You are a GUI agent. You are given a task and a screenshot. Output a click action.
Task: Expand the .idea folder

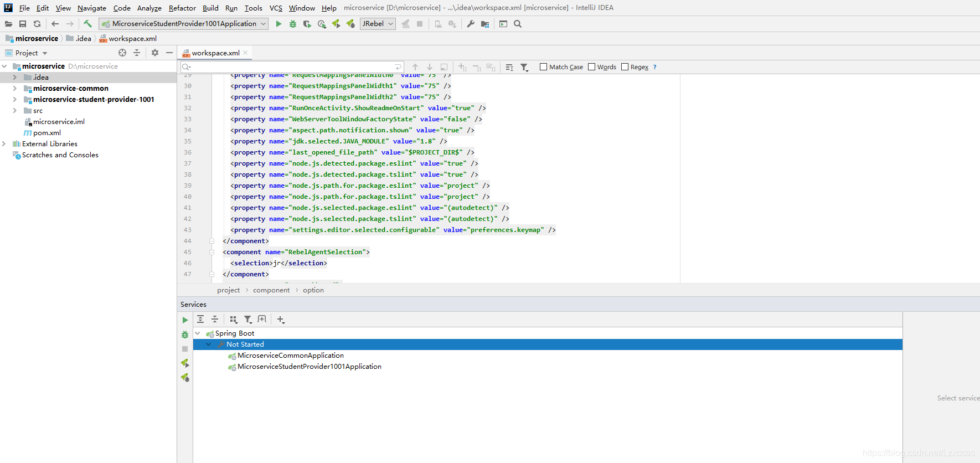click(x=15, y=78)
